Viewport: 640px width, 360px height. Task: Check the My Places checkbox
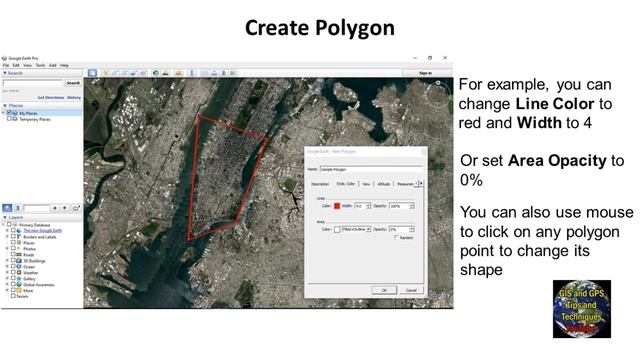9,113
